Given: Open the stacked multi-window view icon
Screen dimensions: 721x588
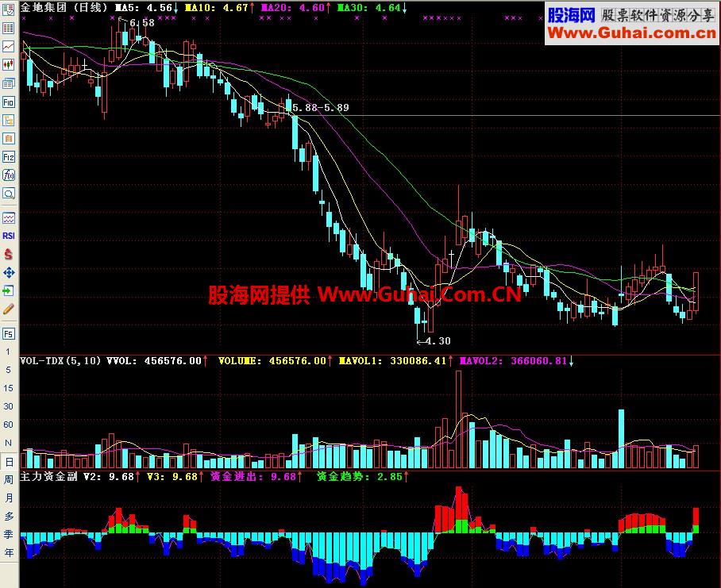Looking at the screenshot, I should pyautogui.click(x=8, y=83).
